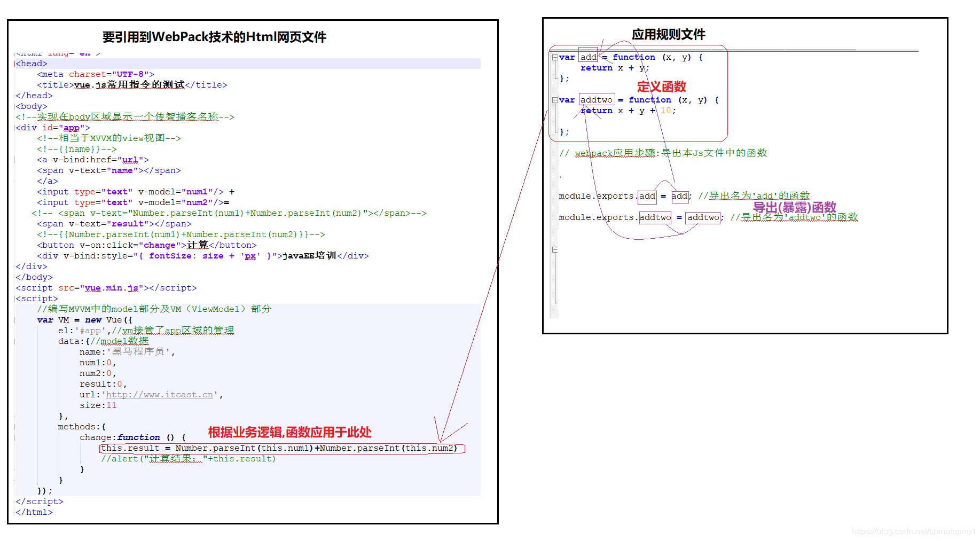Click the '//编写MVVM中的model部分及VM' comment
Image resolution: width=980 pixels, height=541 pixels.
154,309
